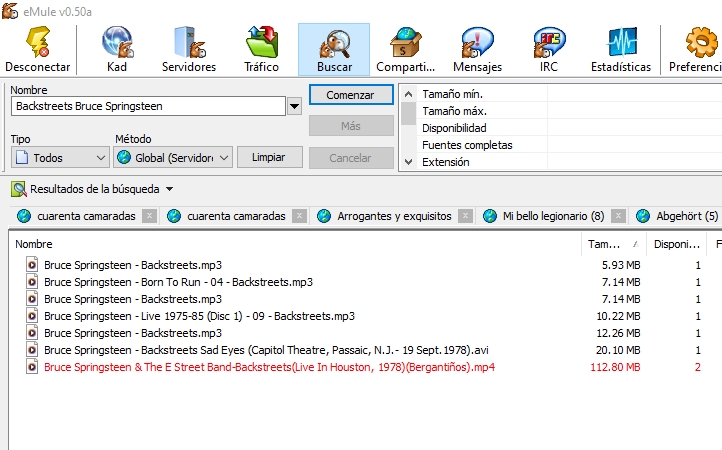Click the Cancelar button

[x=351, y=158]
